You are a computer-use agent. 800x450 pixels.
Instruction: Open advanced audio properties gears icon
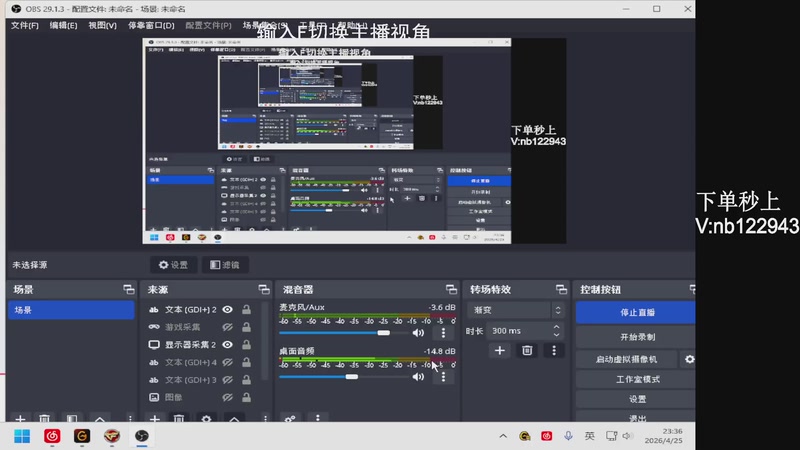coord(290,418)
